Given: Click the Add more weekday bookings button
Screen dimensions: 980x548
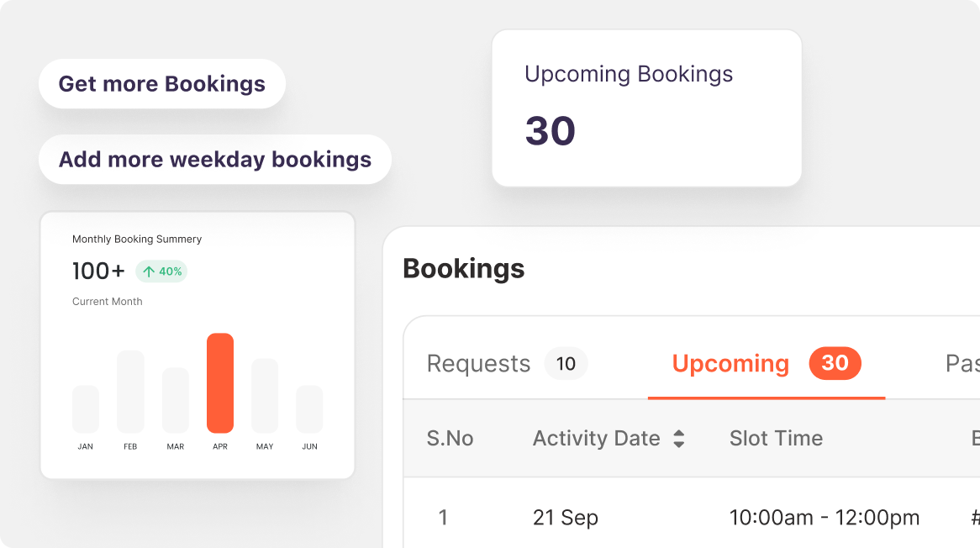Looking at the screenshot, I should click(x=215, y=160).
